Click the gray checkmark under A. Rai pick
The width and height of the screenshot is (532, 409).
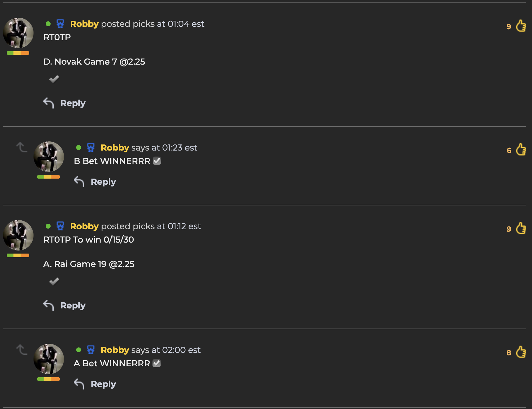point(54,281)
